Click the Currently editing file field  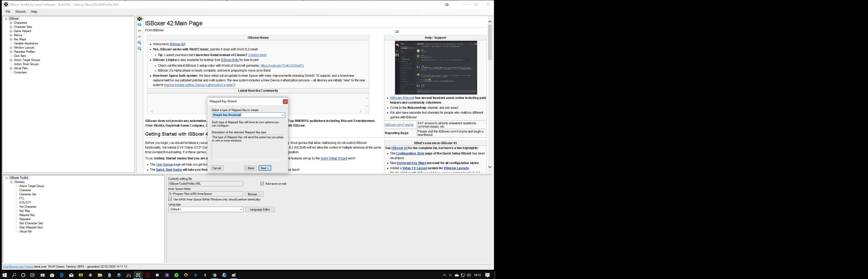(x=206, y=184)
